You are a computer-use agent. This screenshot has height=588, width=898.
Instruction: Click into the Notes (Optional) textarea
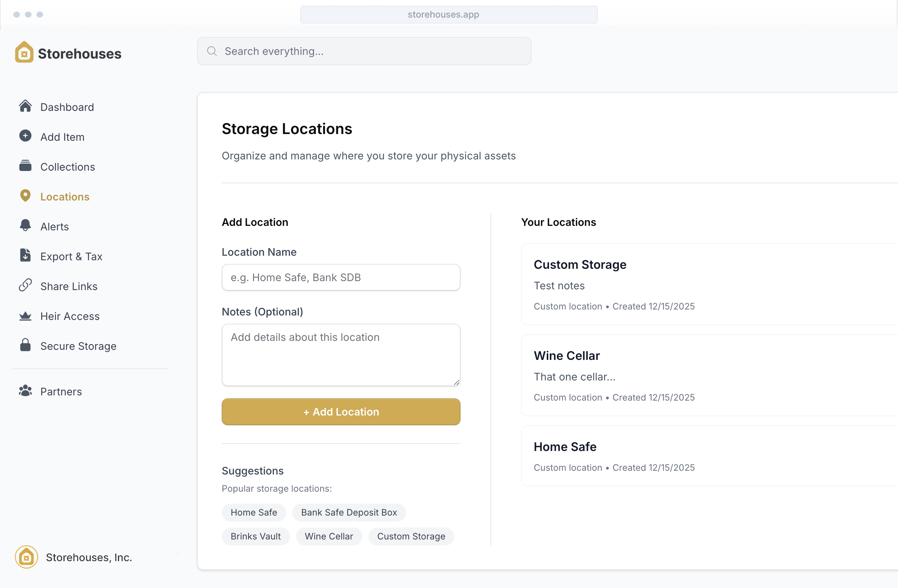(341, 355)
